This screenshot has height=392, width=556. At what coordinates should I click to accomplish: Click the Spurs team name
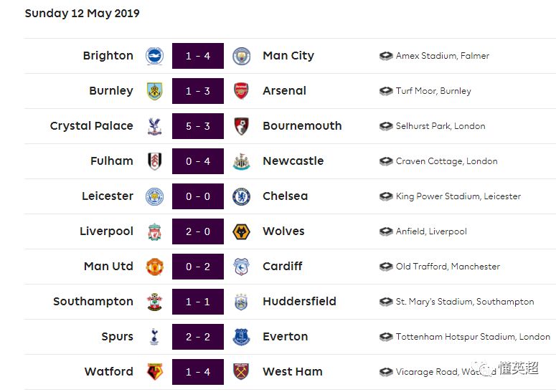pyautogui.click(x=117, y=337)
